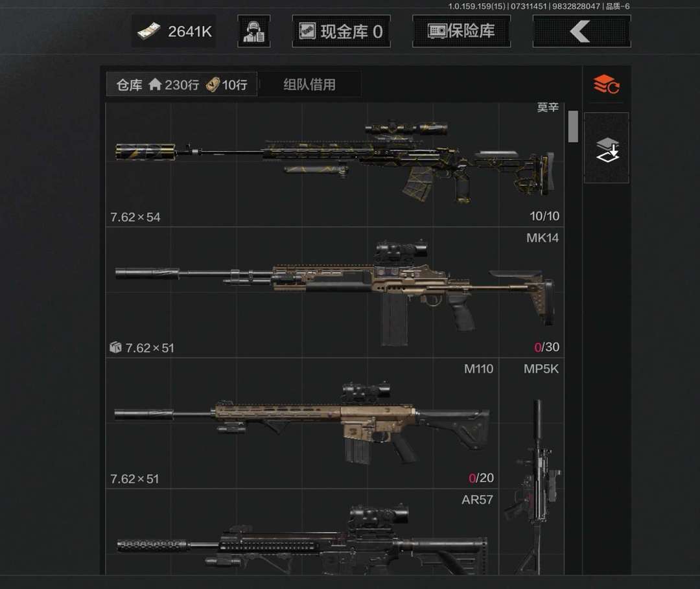This screenshot has height=589, width=700.
Task: Switch to the 组队借用 tab
Action: (x=309, y=84)
